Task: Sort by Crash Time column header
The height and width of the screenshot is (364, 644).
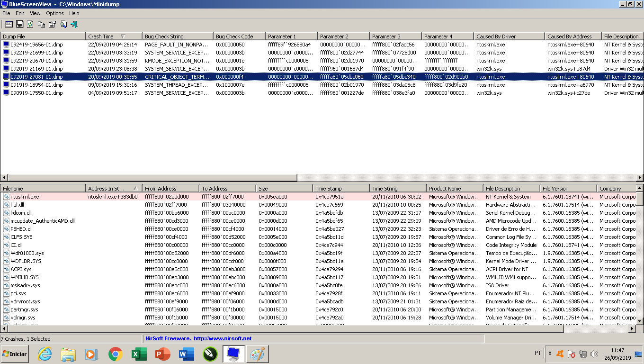Action: tap(114, 36)
